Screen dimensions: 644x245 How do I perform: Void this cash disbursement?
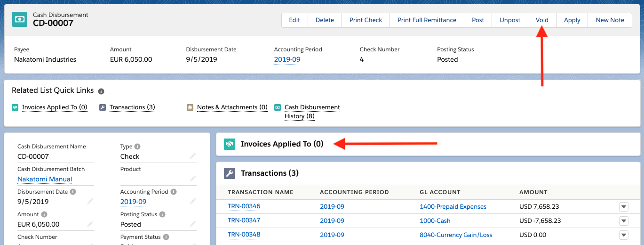point(542,20)
